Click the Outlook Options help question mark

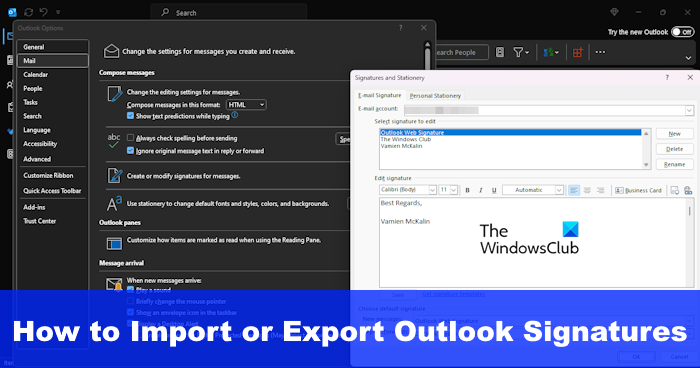[400, 28]
